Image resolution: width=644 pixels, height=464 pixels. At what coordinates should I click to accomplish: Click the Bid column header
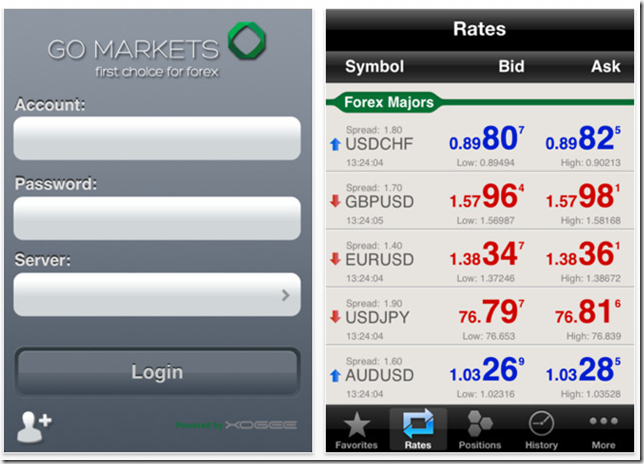click(511, 66)
